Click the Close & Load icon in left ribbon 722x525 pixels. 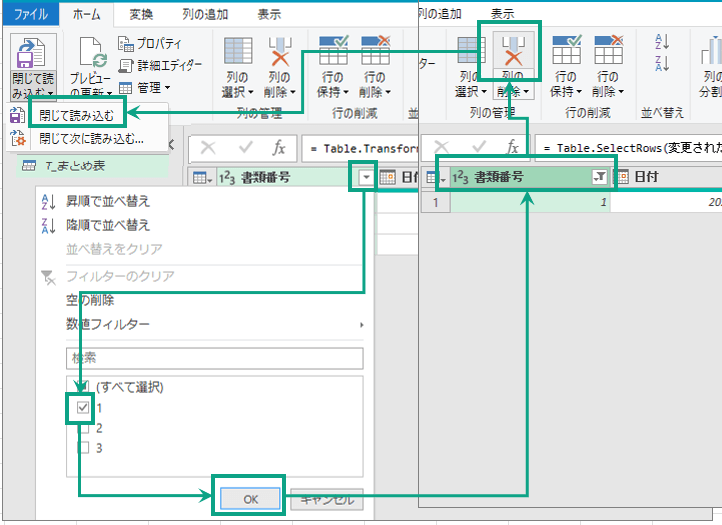coord(31,53)
